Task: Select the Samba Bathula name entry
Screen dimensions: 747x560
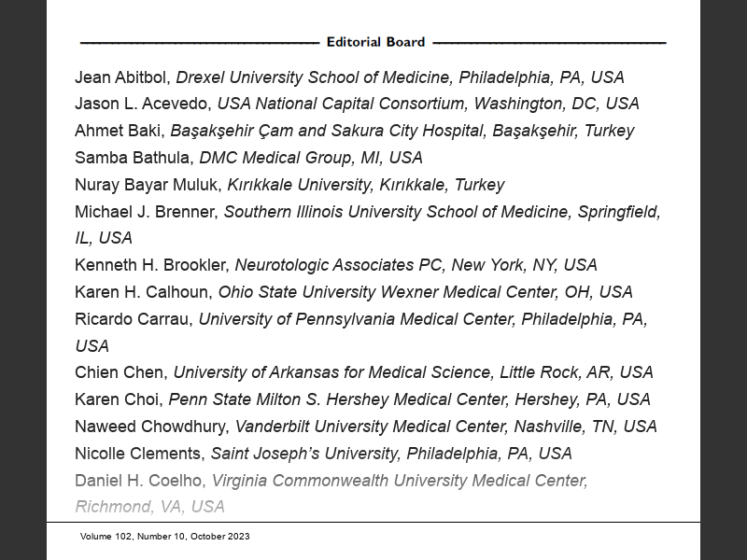Action: click(132, 158)
